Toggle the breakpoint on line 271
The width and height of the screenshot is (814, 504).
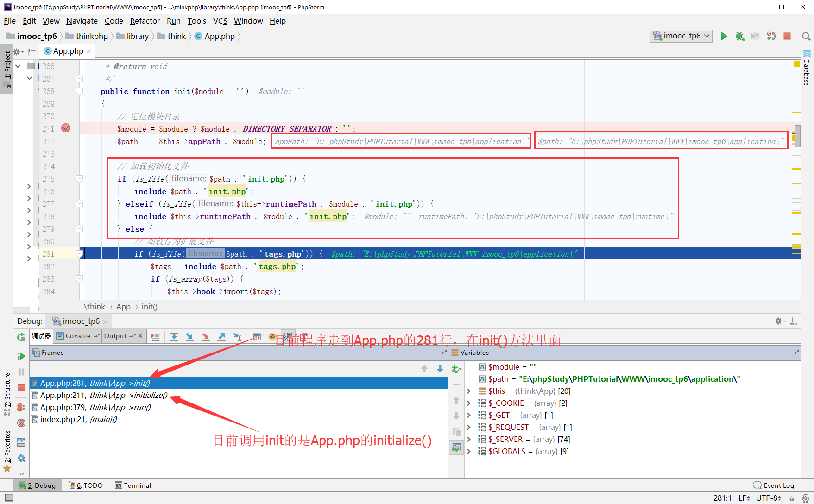(66, 128)
